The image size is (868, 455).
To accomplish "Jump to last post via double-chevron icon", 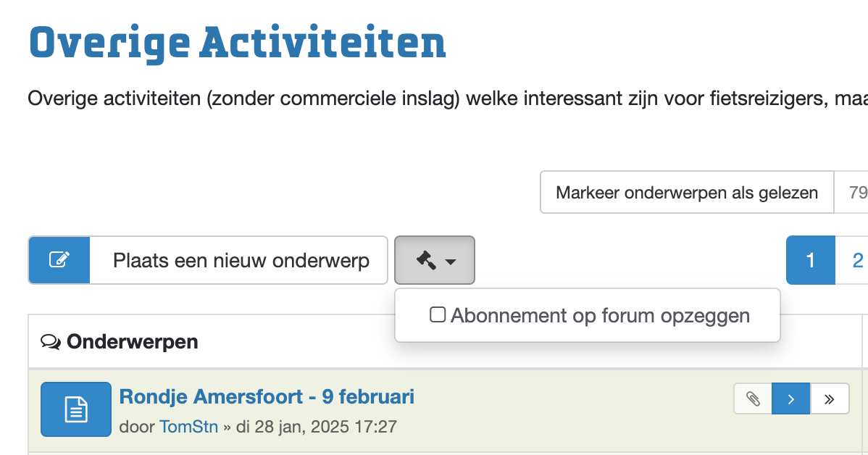I will coord(830,399).
